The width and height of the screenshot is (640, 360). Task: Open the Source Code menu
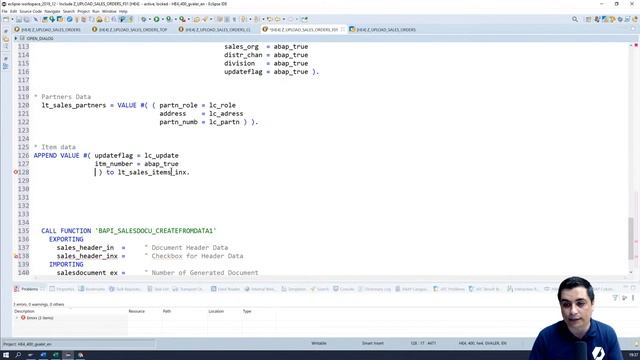point(31,11)
